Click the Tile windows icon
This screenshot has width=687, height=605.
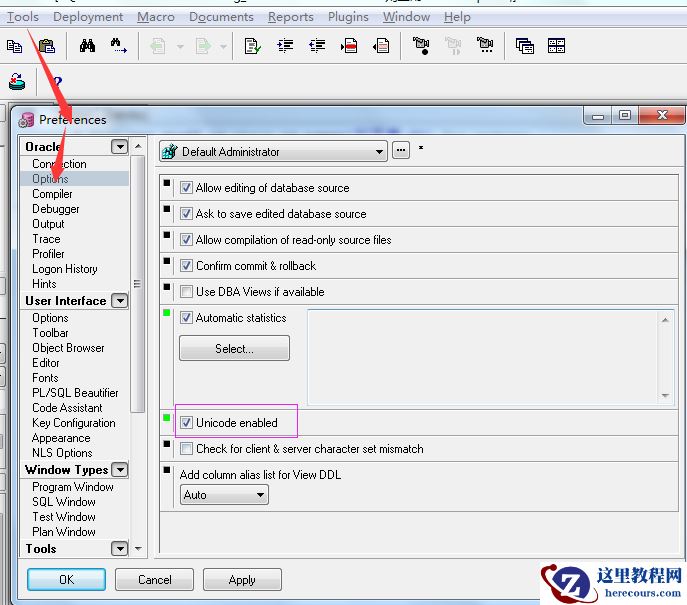[x=556, y=46]
